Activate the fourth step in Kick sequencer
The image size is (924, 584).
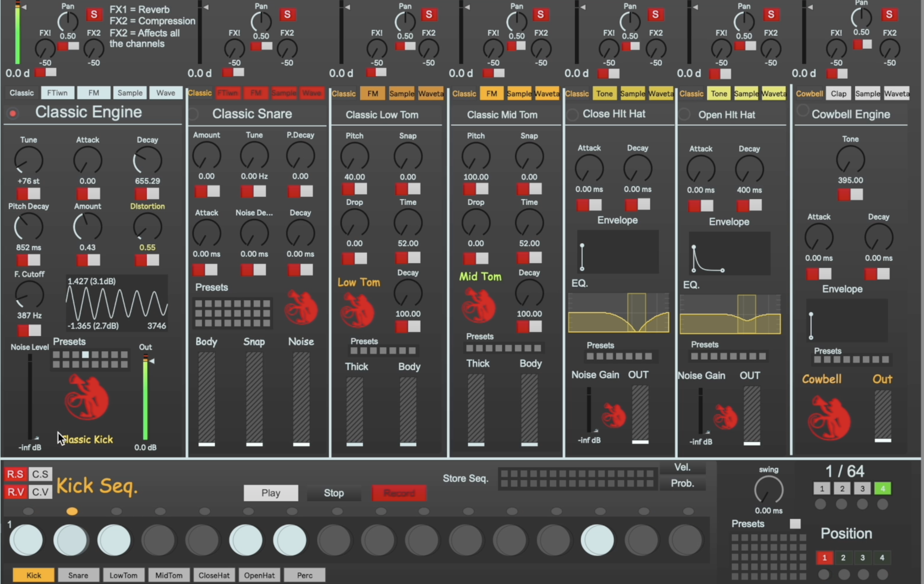pos(158,540)
